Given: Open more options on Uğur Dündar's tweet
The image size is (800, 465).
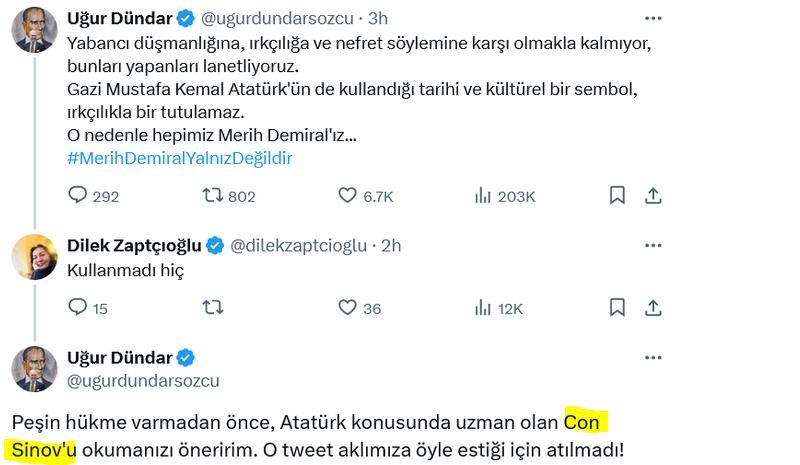Looking at the screenshot, I should (x=653, y=19).
